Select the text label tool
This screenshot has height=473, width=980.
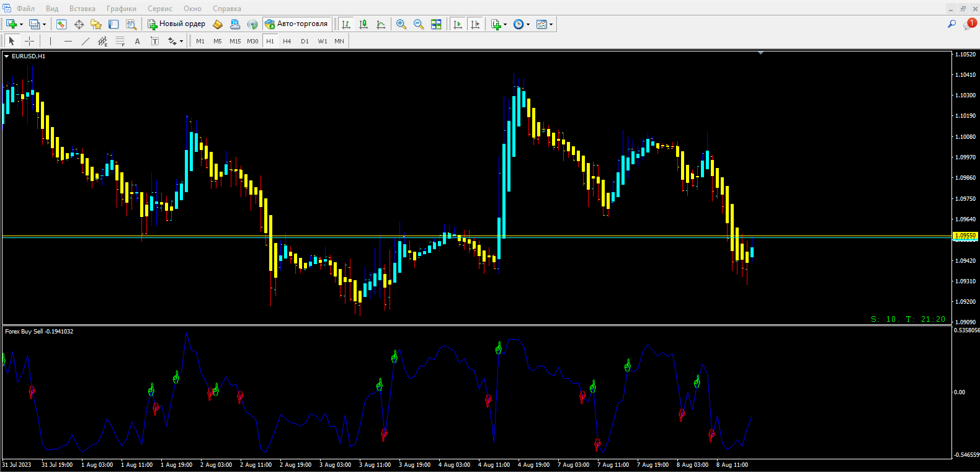point(137,41)
